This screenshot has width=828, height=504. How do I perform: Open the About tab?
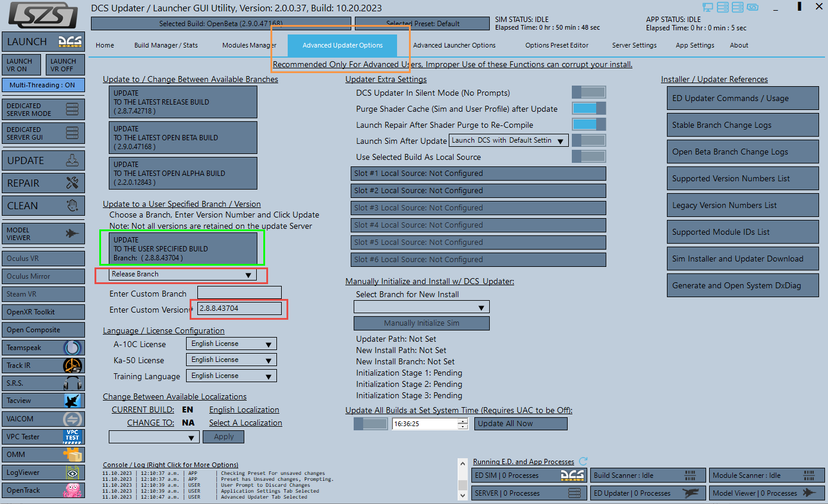pyautogui.click(x=739, y=45)
